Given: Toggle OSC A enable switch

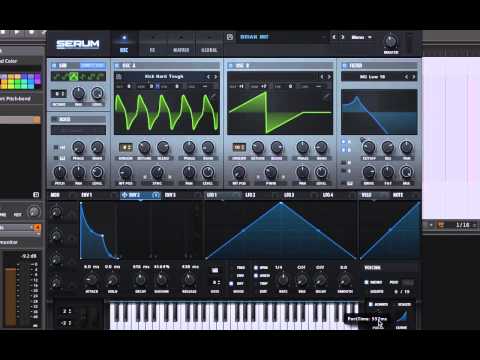Looking at the screenshot, I should 117,66.
